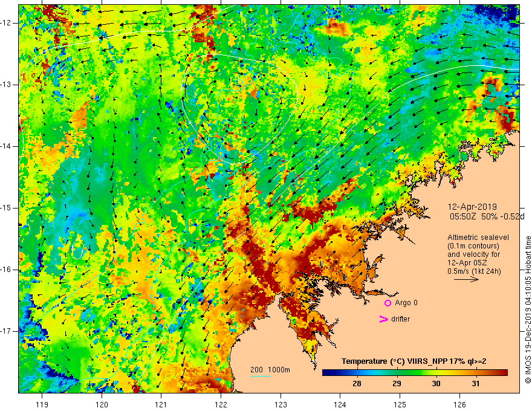
Task: Click the longitude label '124'
Action: pyautogui.click(x=340, y=404)
